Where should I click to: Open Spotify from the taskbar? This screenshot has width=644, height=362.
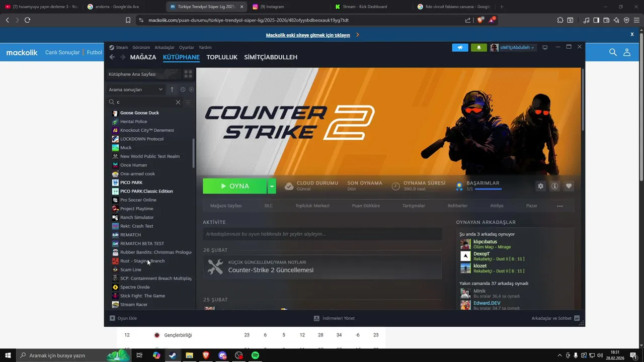tap(255, 355)
